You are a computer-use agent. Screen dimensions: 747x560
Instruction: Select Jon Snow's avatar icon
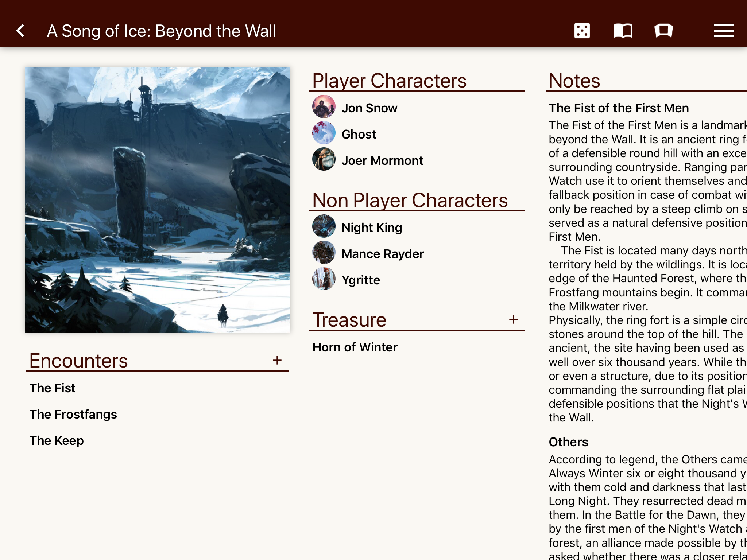point(324,107)
